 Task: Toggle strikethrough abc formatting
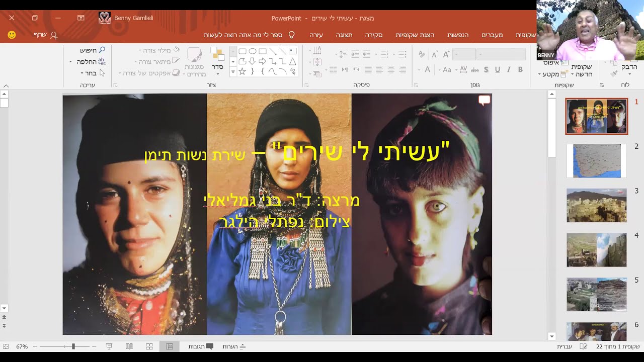coord(475,69)
